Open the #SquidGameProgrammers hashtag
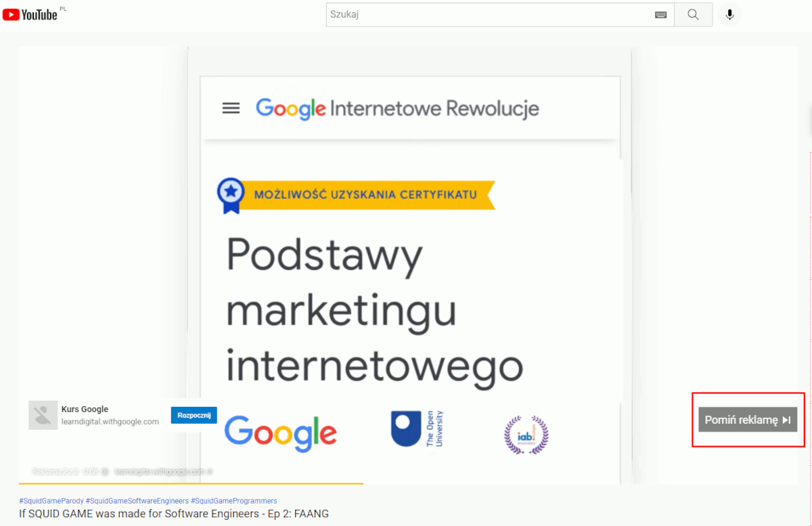The width and height of the screenshot is (812, 526). click(234, 501)
